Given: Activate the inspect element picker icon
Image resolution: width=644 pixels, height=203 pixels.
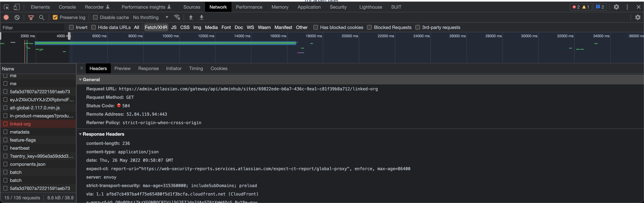Looking at the screenshot, I should click(6, 7).
